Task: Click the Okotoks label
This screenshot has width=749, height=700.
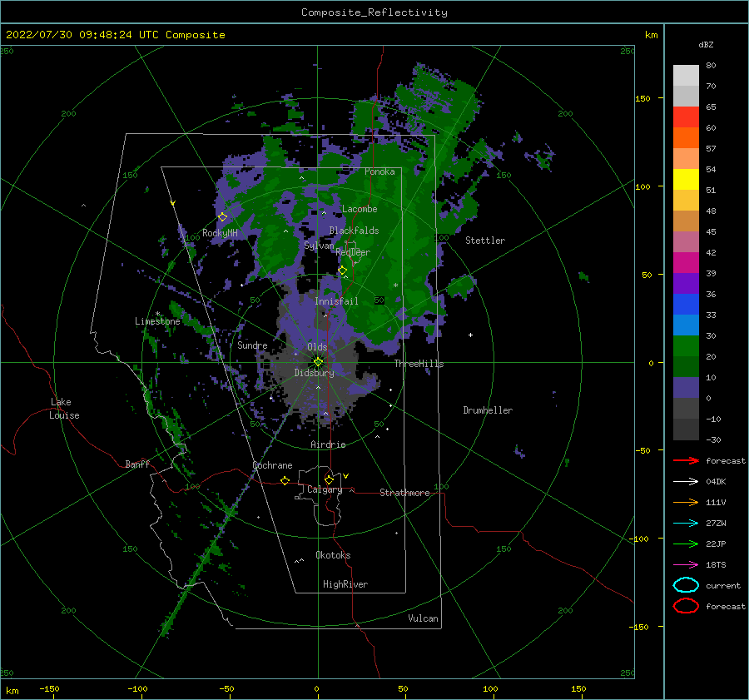Action: point(333,554)
